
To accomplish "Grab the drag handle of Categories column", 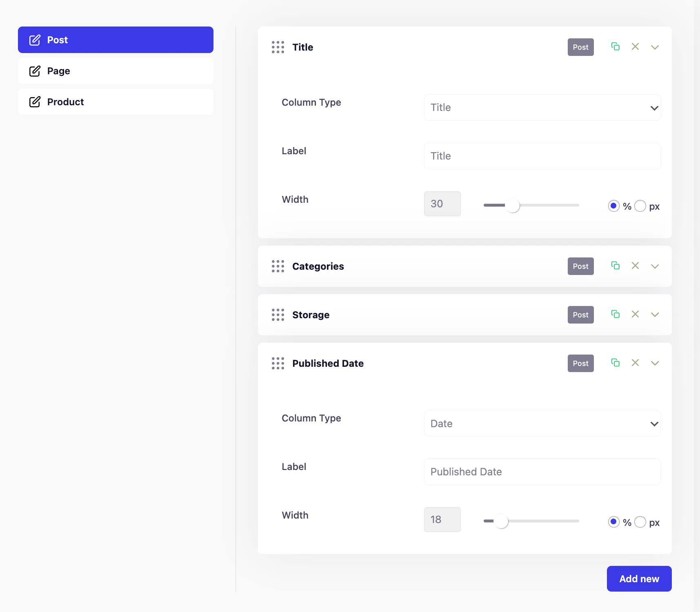I will tap(278, 266).
